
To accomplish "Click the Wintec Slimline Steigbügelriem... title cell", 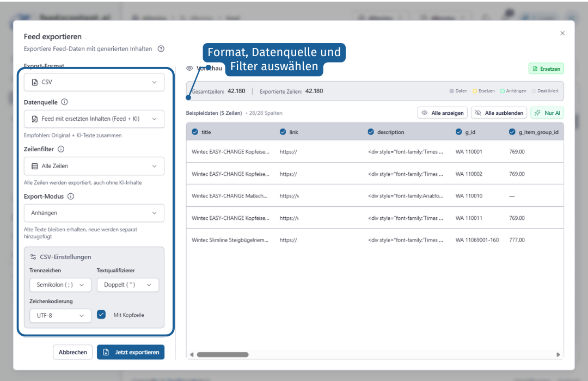I will coord(230,240).
